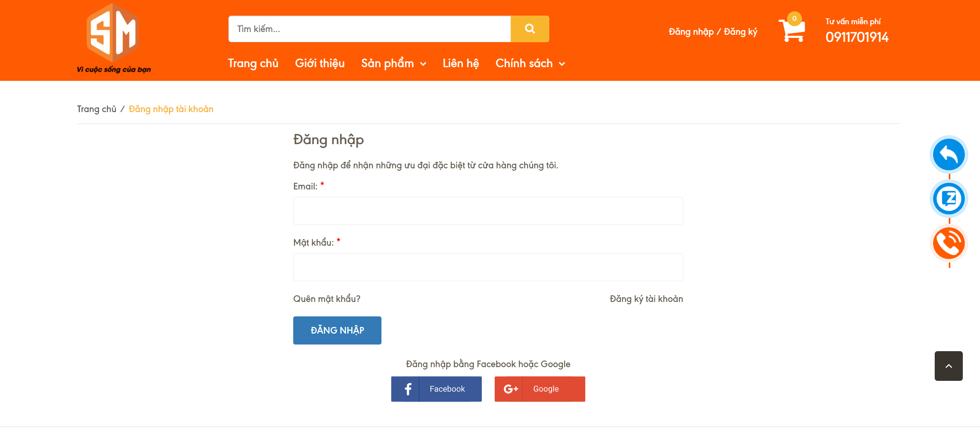Open the shopping cart icon
The width and height of the screenshot is (980, 441).
tap(792, 30)
